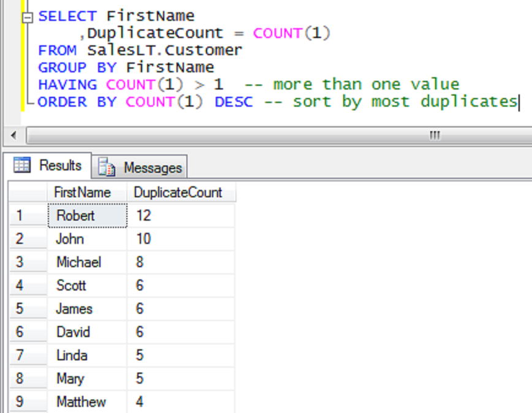Click the cell containing Matthew
The width and height of the screenshot is (532, 413).
pyautogui.click(x=82, y=401)
